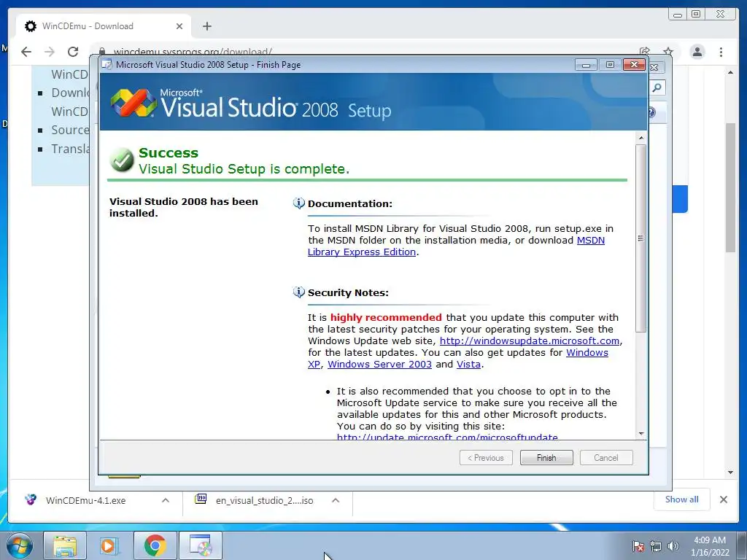This screenshot has height=560, width=747.
Task: Reload the WinCDEmu page in Chrome
Action: point(73,52)
